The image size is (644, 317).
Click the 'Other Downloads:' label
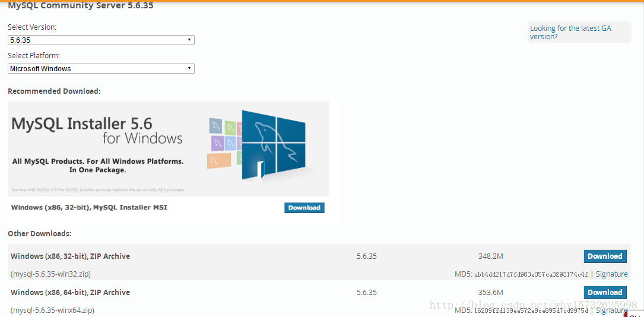click(x=40, y=234)
